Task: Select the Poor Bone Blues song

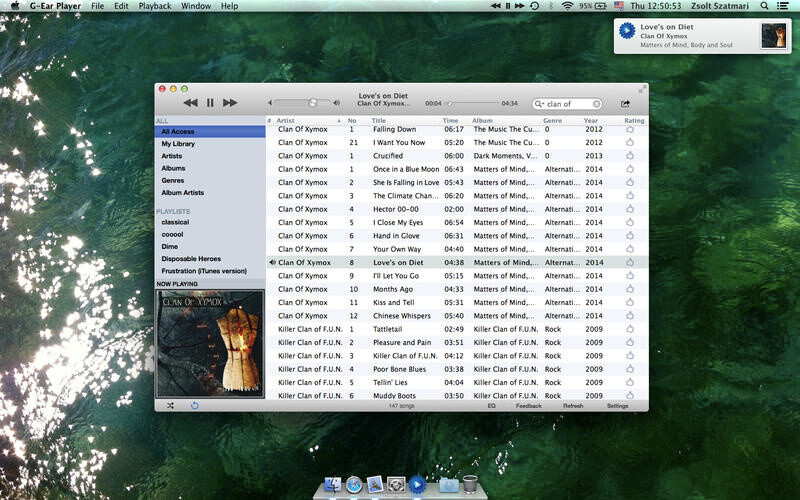Action: 457,369
